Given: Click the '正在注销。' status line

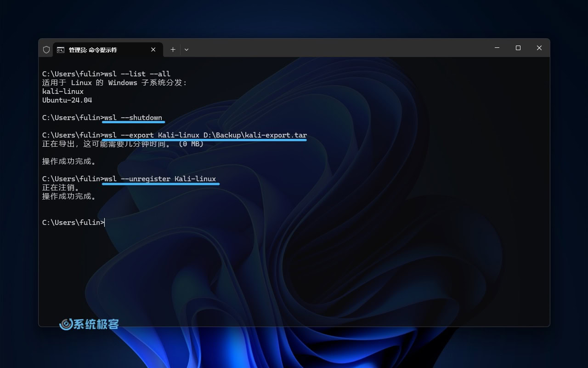Looking at the screenshot, I should click(x=61, y=188).
